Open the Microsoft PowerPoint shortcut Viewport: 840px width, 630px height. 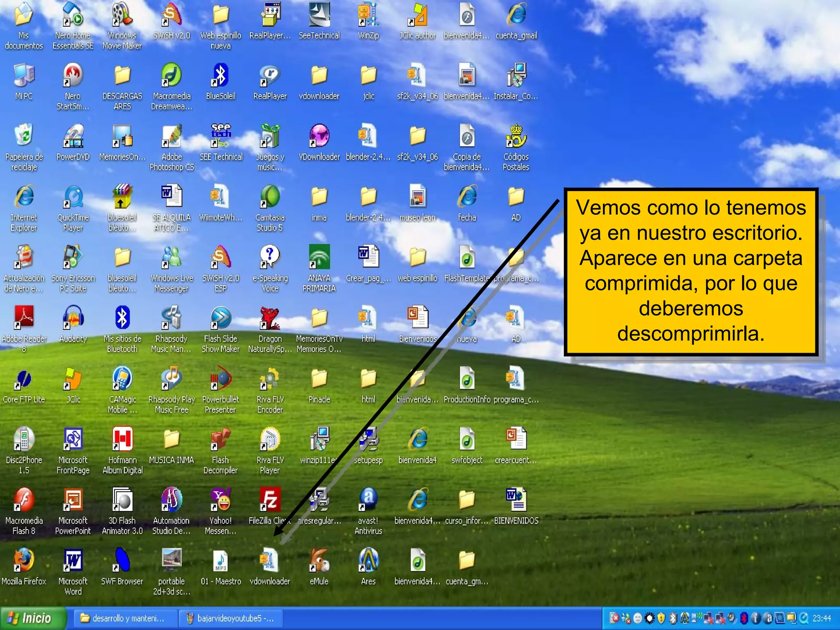tap(73, 500)
